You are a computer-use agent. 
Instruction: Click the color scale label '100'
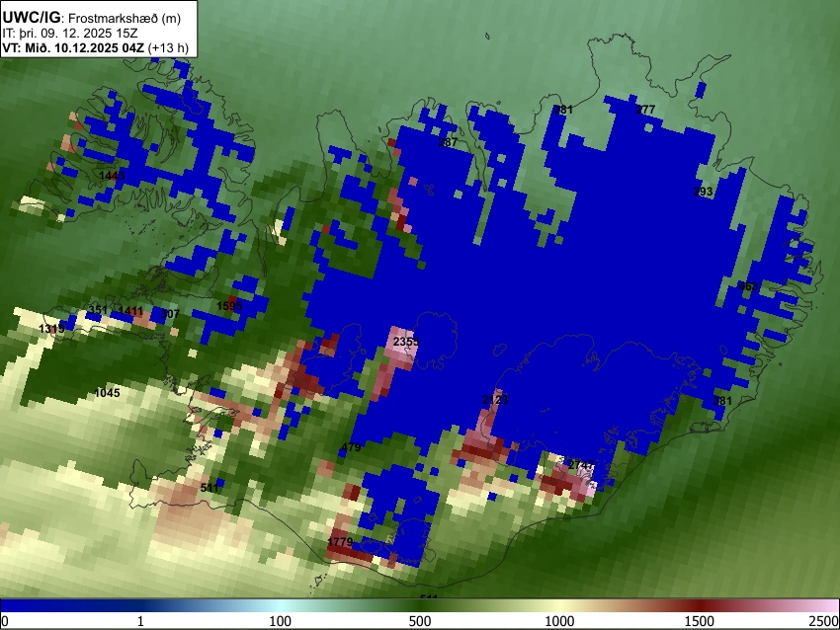coord(281,621)
